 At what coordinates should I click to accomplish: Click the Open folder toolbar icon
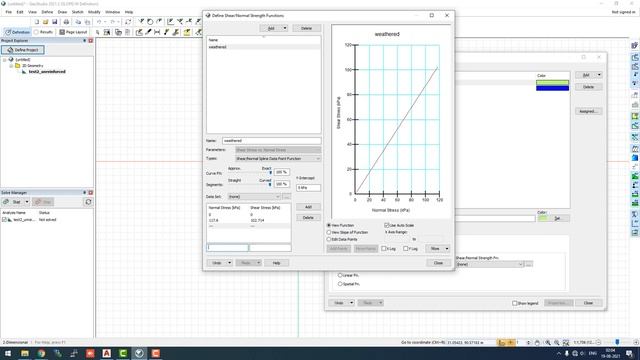point(46,22)
